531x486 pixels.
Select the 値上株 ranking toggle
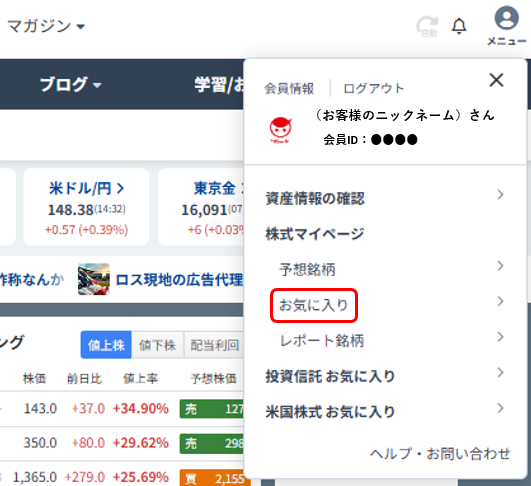click(106, 345)
